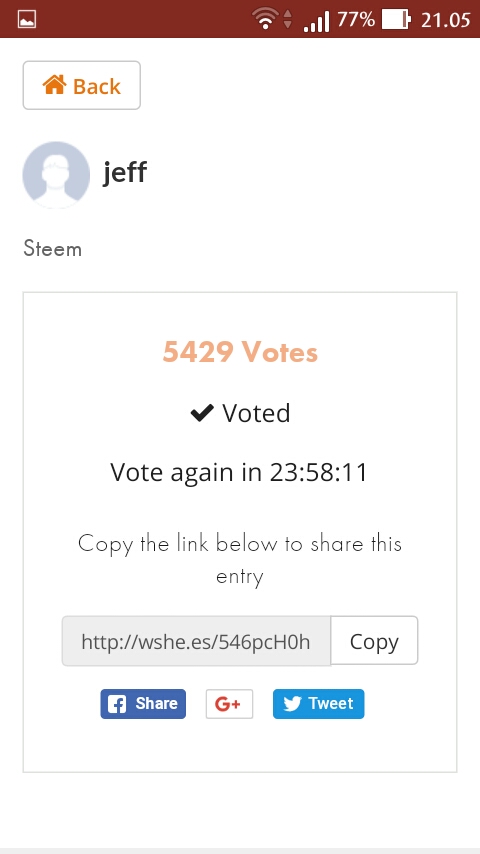The height and width of the screenshot is (854, 480).
Task: Click the 5429 Votes counter
Action: coord(240,352)
